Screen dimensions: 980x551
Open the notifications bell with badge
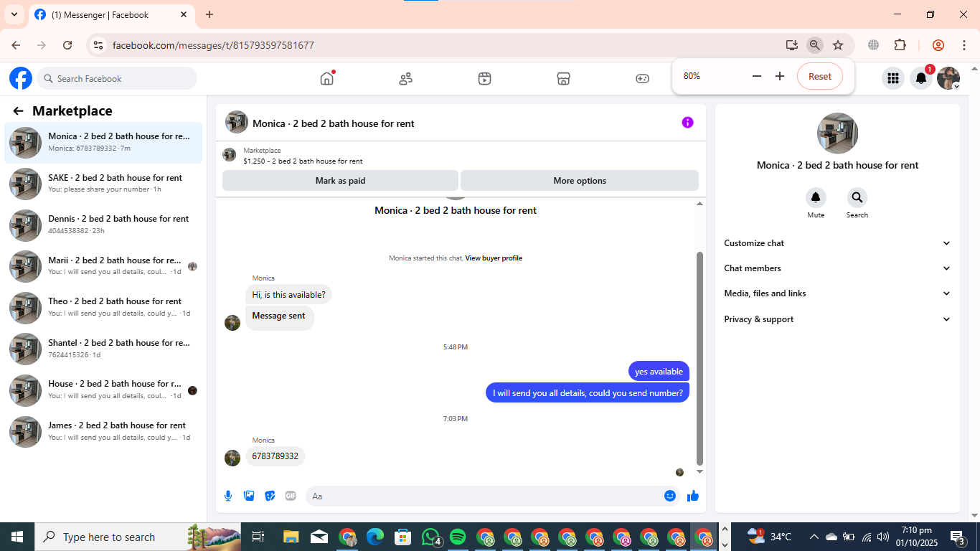coord(921,78)
